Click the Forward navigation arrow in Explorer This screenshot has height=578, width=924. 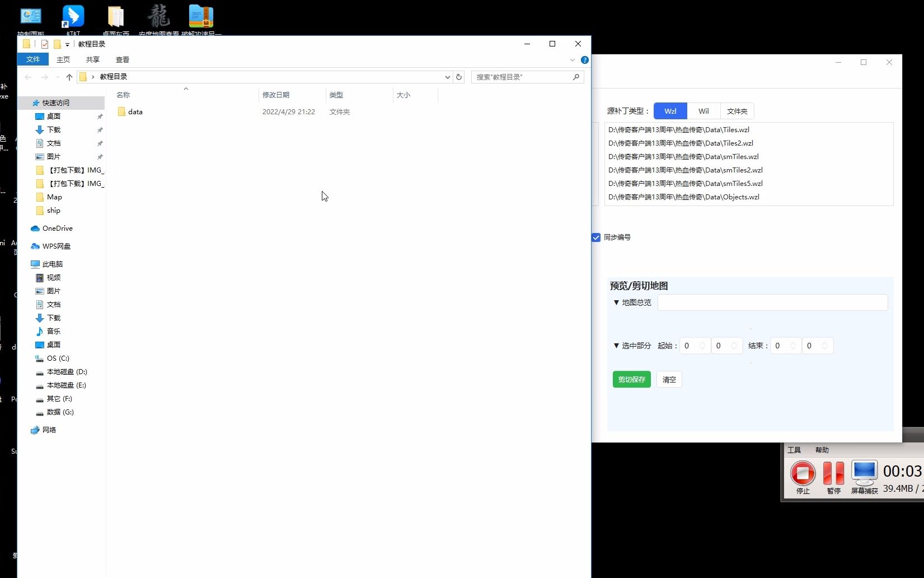[45, 77]
